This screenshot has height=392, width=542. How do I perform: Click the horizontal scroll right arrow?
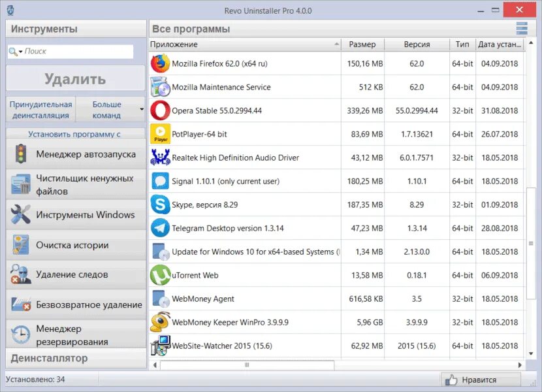520,365
